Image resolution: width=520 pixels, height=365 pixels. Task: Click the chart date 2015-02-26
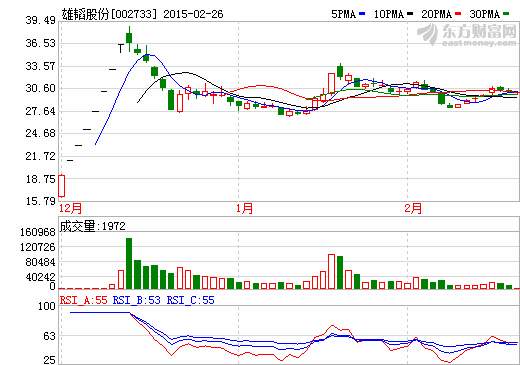coord(193,14)
